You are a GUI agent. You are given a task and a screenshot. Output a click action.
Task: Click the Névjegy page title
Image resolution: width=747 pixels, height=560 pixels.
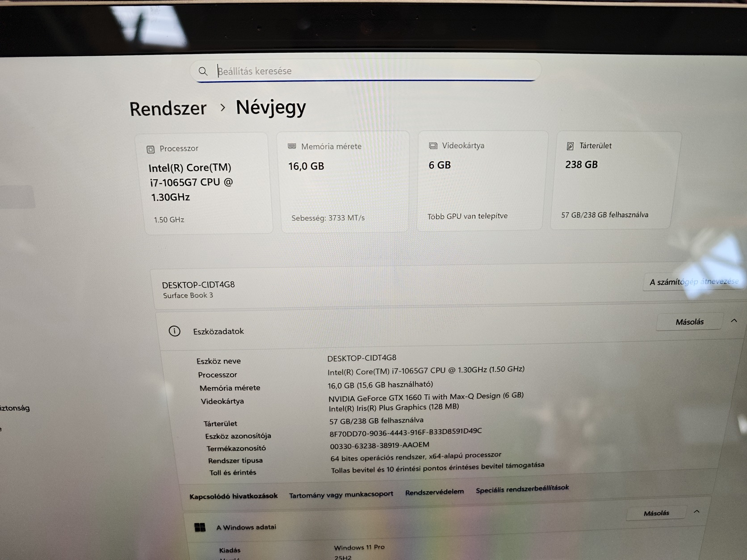point(271,108)
